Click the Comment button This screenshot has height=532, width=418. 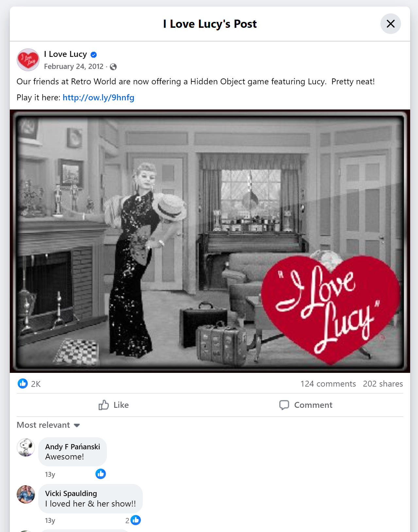(306, 405)
